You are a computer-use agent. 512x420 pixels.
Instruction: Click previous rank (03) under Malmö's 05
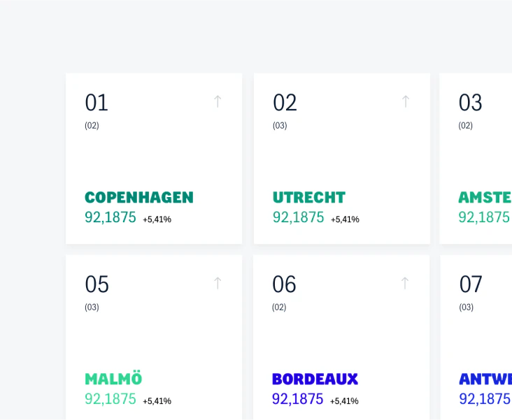click(x=92, y=307)
